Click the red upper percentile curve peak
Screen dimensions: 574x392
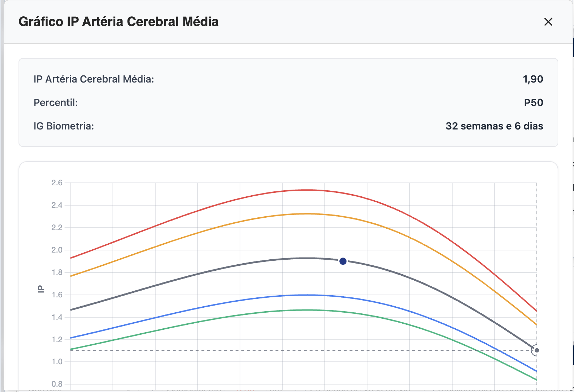tap(307, 190)
